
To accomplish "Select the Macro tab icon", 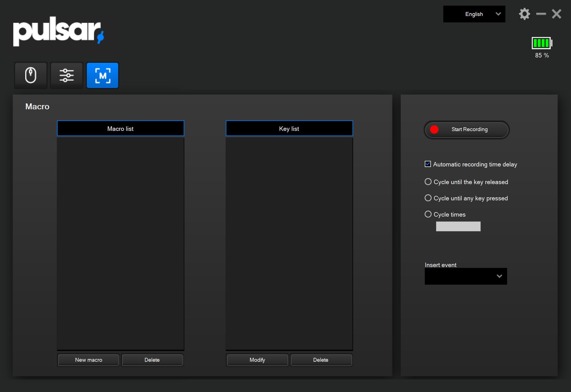I will (x=102, y=75).
